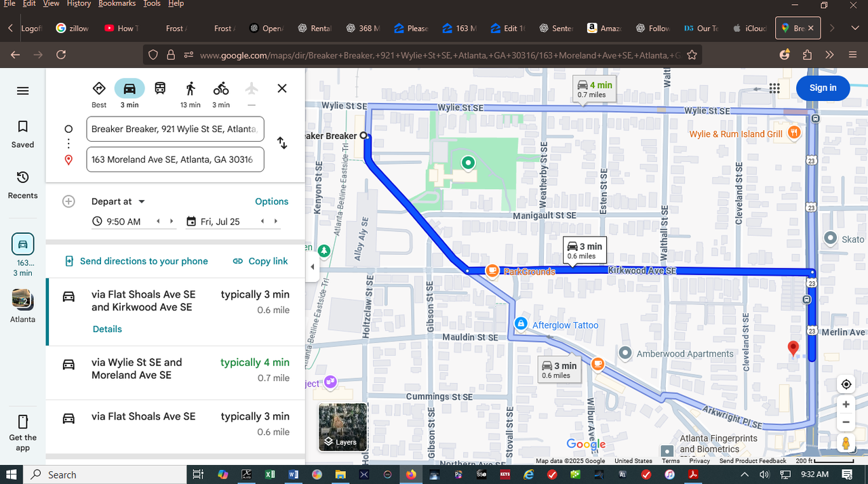Screen dimensions: 868x484
Task: Show your location on map
Action: pos(846,384)
